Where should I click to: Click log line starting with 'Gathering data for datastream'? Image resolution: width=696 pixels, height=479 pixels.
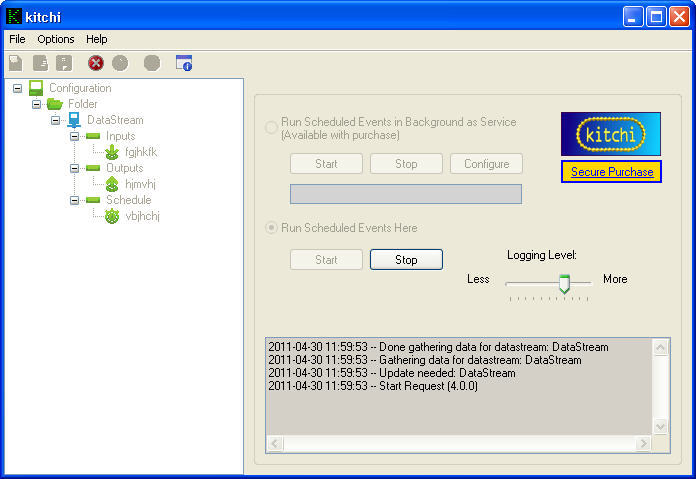(424, 360)
